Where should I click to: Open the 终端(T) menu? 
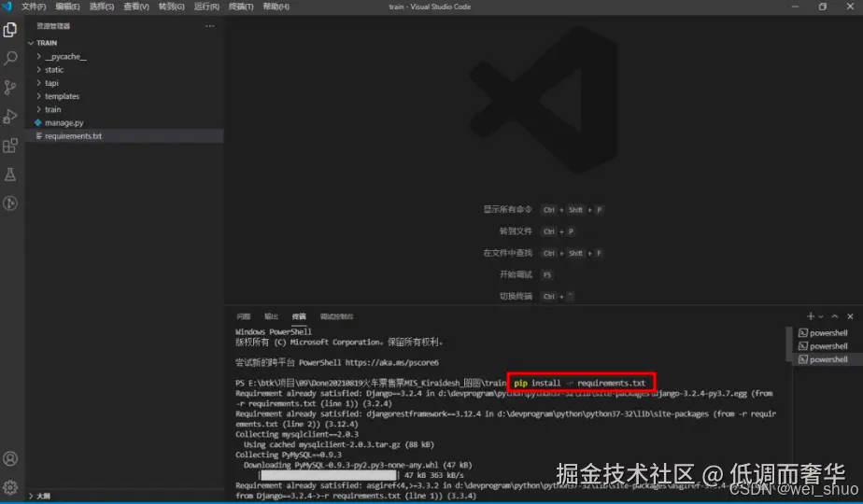click(241, 7)
